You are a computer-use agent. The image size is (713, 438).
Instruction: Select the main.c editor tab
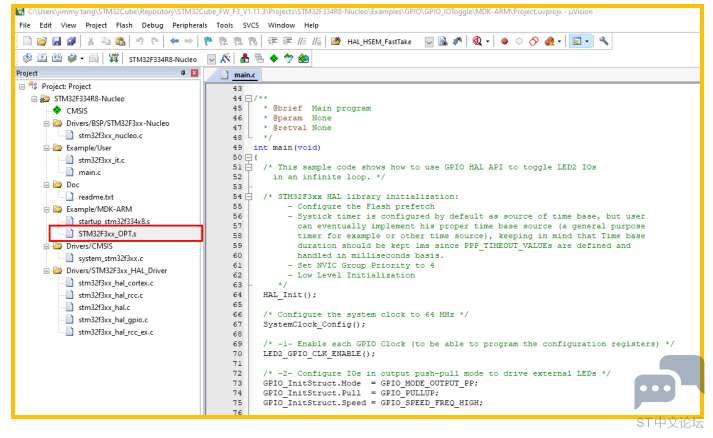239,75
